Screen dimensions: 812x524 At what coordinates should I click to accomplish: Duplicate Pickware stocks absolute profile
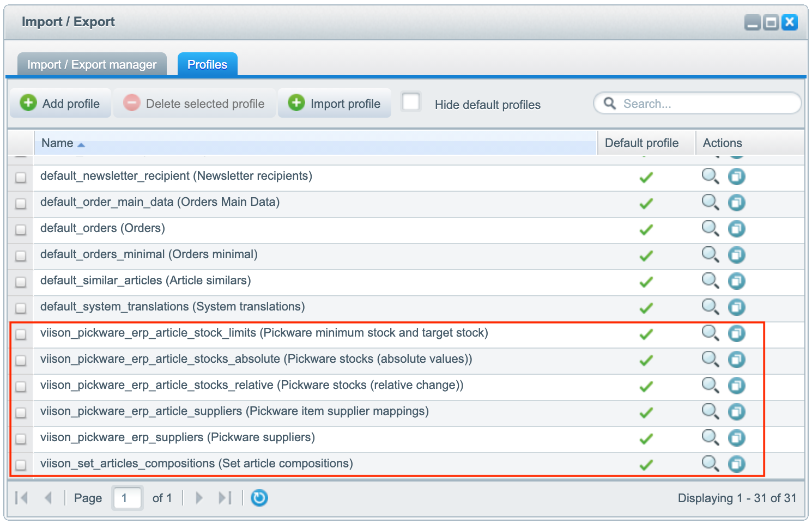pos(737,360)
